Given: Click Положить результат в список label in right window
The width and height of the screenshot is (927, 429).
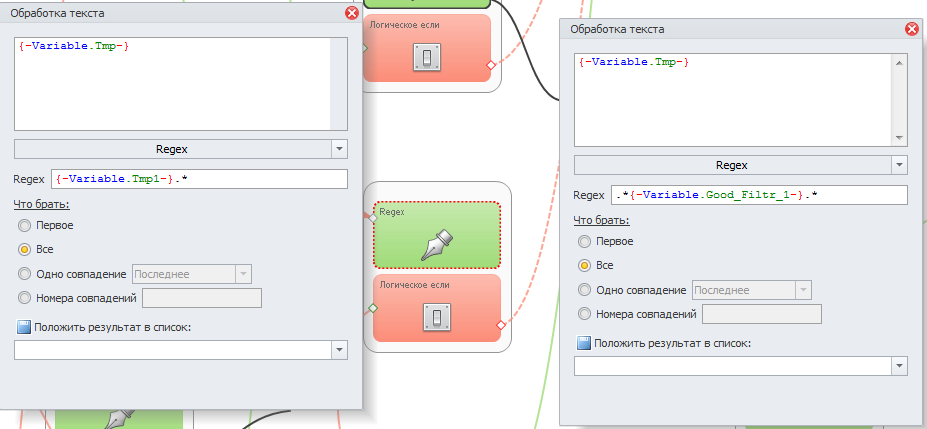Looking at the screenshot, I should 672,343.
